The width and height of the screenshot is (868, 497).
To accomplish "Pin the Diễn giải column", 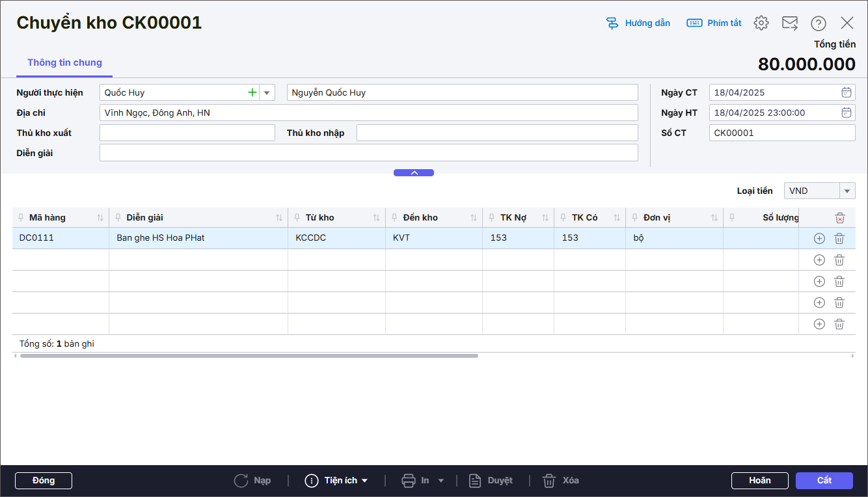I will click(118, 218).
